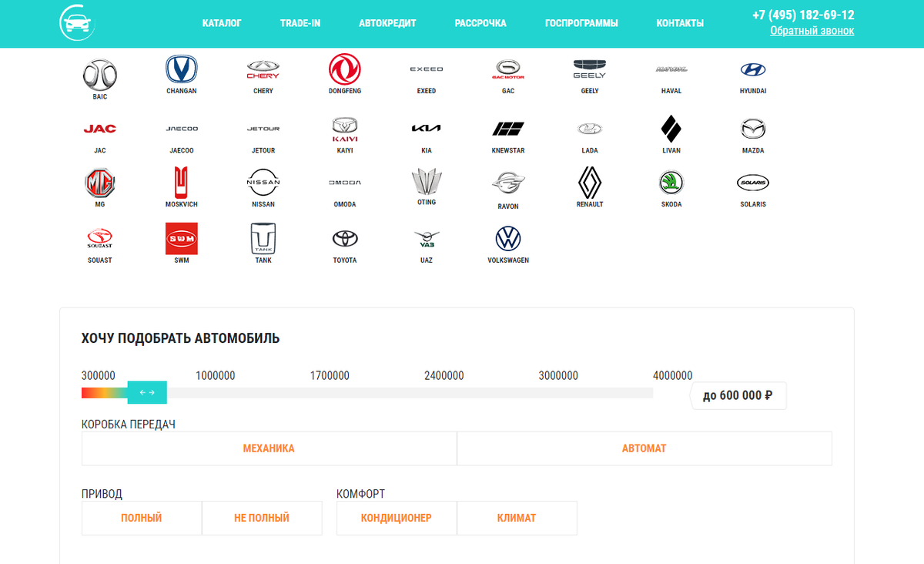Pick the GAC brand logo
This screenshot has width=924, height=564.
coord(508,69)
